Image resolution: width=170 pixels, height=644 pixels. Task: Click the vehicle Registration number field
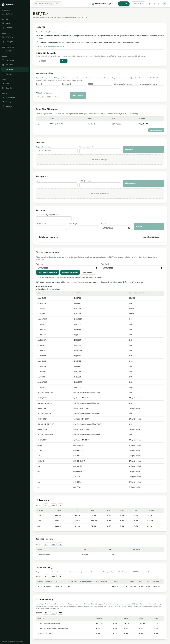pos(57,151)
